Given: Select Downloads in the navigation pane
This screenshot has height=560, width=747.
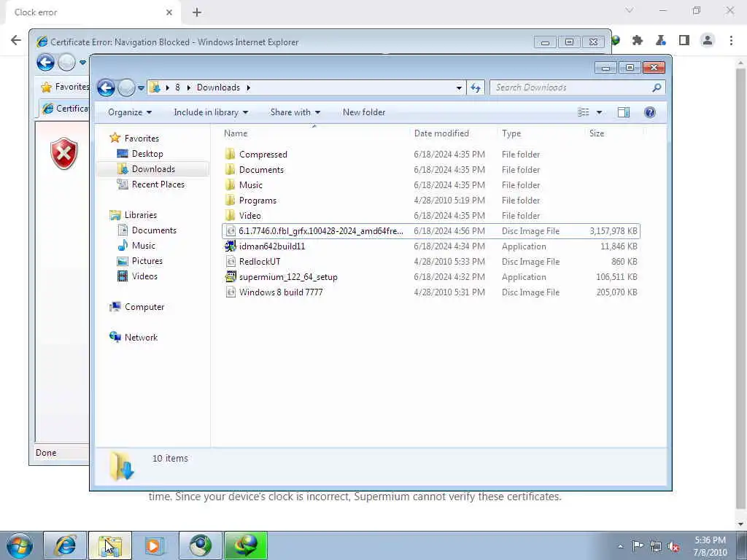Looking at the screenshot, I should [153, 169].
